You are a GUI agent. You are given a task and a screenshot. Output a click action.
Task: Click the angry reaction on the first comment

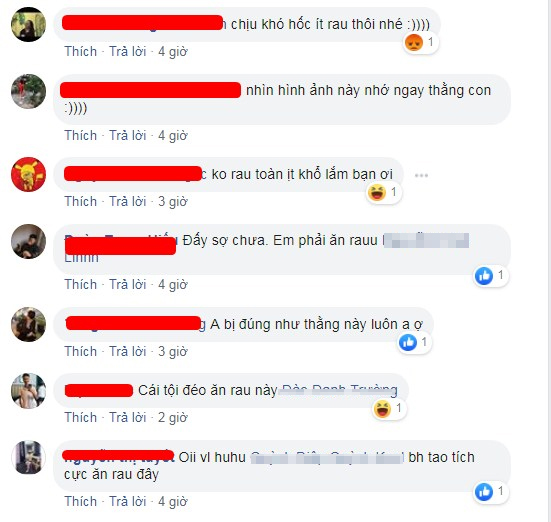tap(414, 43)
